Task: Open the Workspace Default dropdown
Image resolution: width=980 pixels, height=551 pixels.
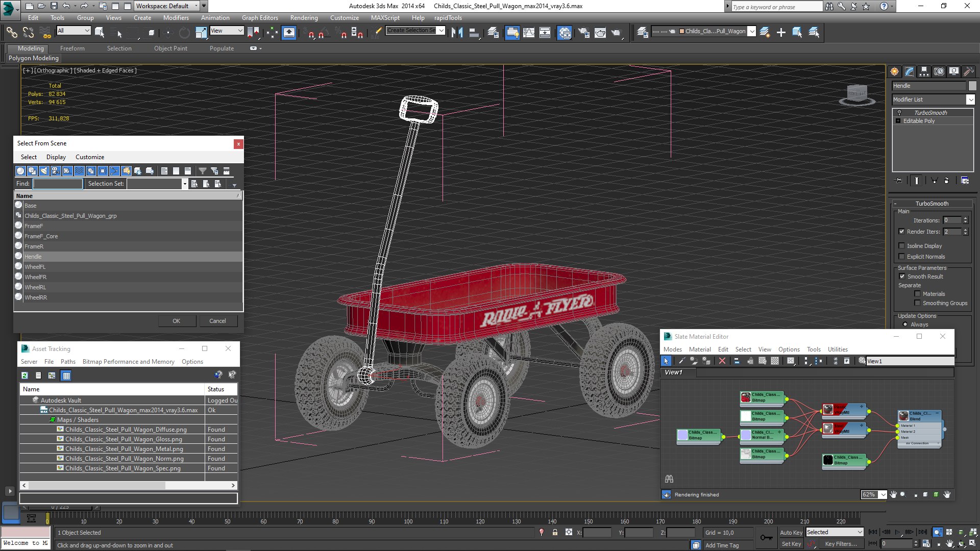Action: [x=166, y=6]
